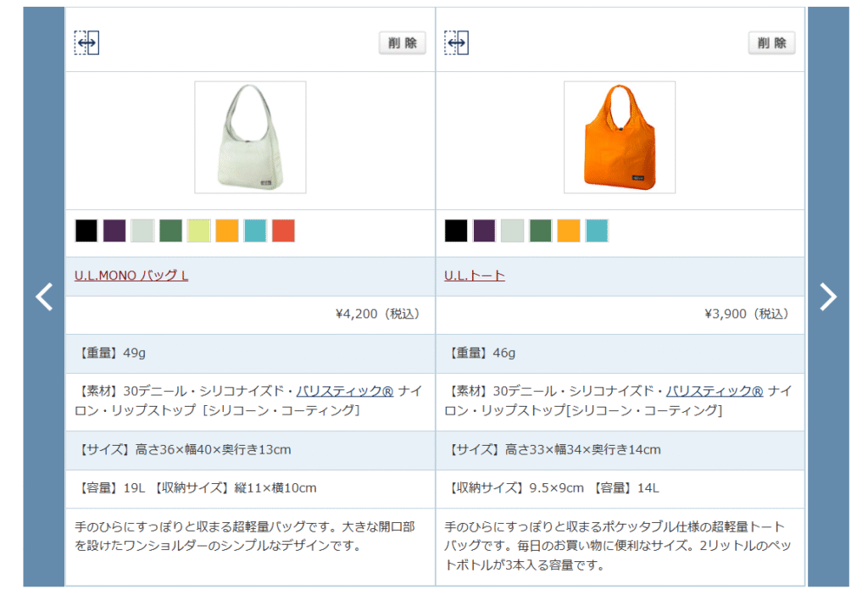
Task: Delete U.L.MONO バッグ L with 削除 button
Action: [x=403, y=42]
